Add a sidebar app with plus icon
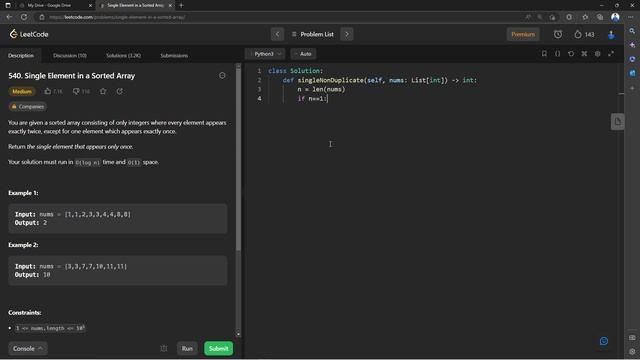Viewport: 640px width, 360px height. (632, 88)
